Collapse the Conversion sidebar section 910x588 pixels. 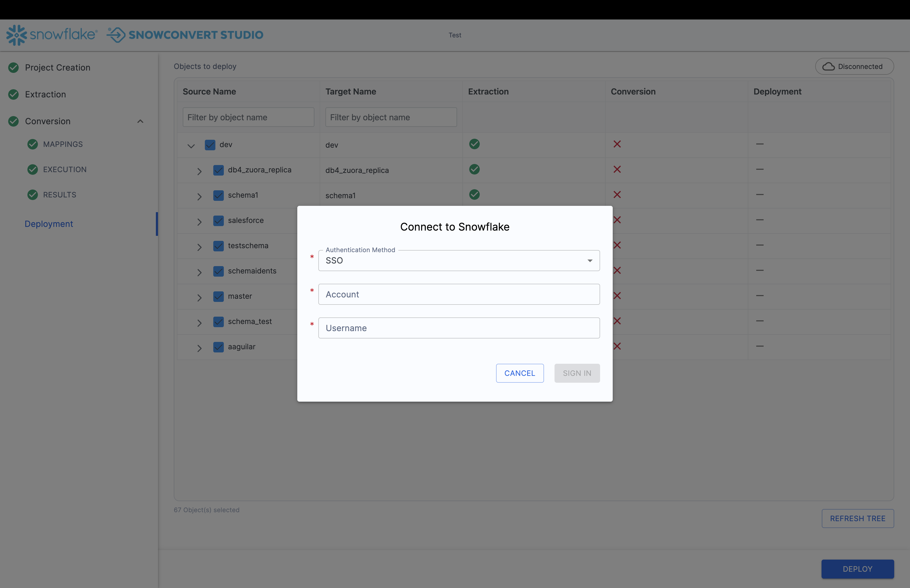coord(140,121)
